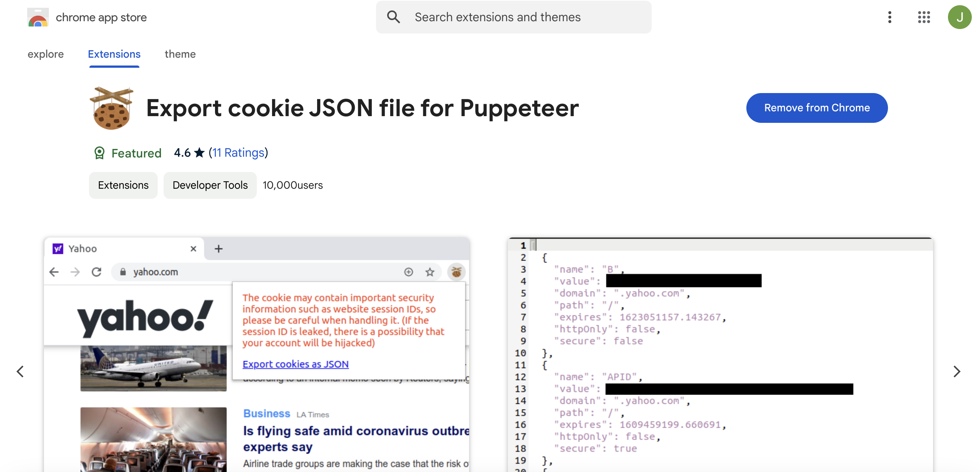
Task: Show the previous screenshot
Action: coord(20,371)
